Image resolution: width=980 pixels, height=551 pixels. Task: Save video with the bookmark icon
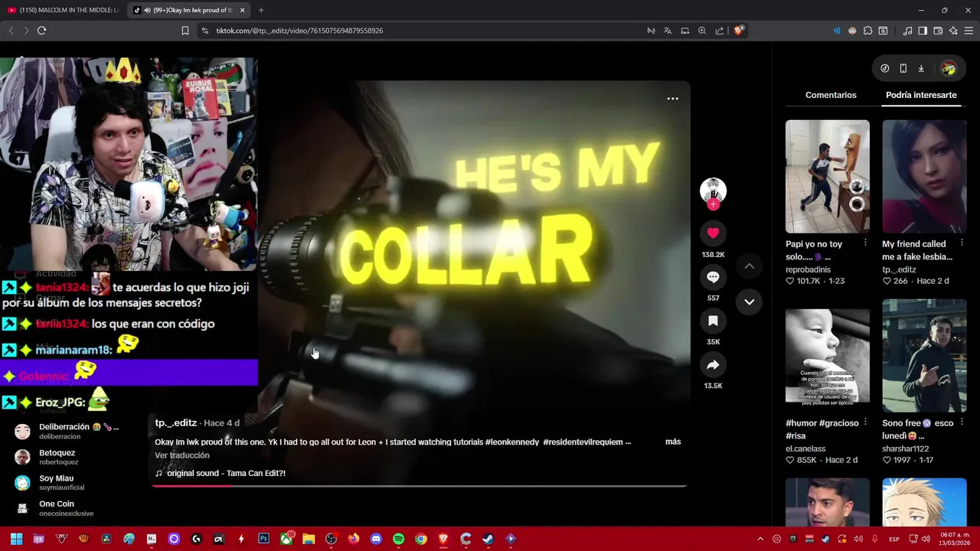(713, 321)
